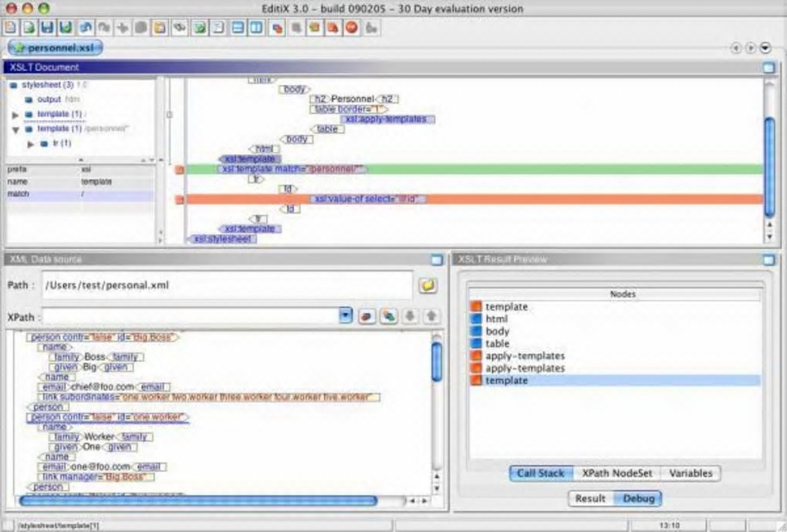
Task: Click the XPath down-arrow result icon
Action: tap(410, 316)
